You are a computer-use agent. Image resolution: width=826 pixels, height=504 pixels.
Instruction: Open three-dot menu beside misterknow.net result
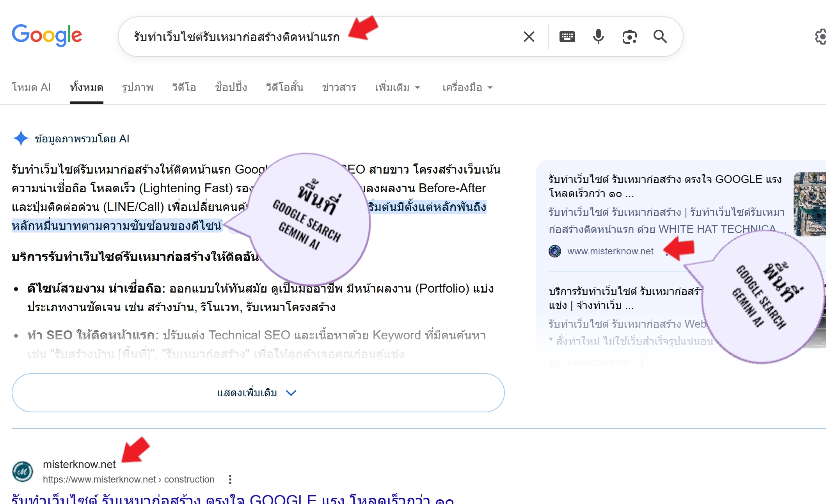tap(230, 479)
